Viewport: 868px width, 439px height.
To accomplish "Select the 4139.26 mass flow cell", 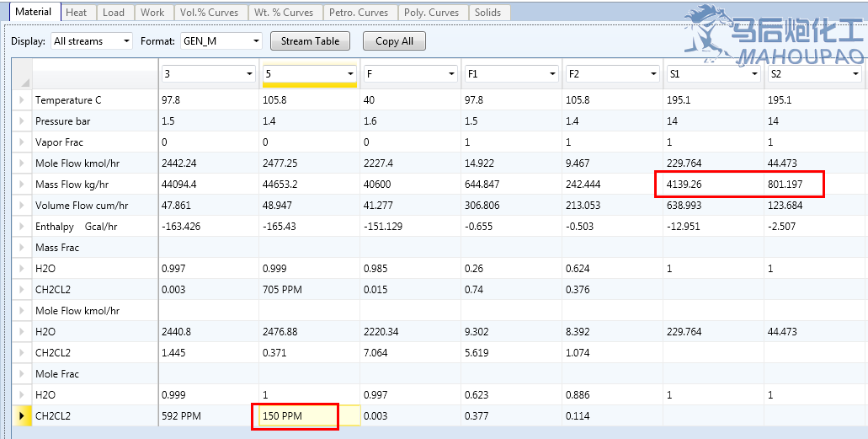I will click(x=714, y=185).
